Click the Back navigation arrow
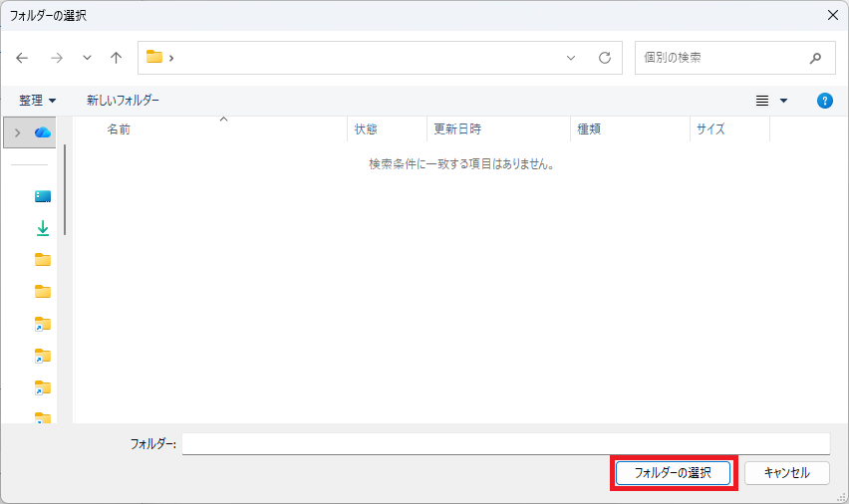 [23, 58]
